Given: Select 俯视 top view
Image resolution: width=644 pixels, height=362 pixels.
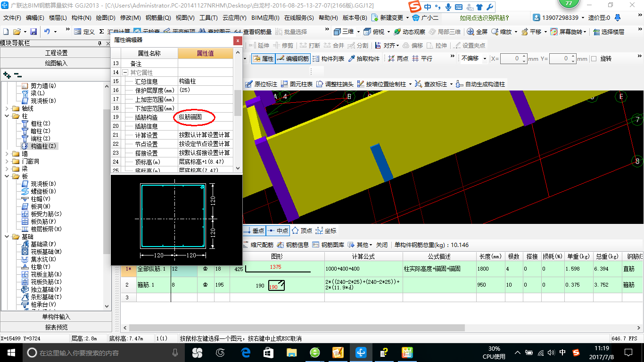Looking at the screenshot, I should tap(375, 32).
